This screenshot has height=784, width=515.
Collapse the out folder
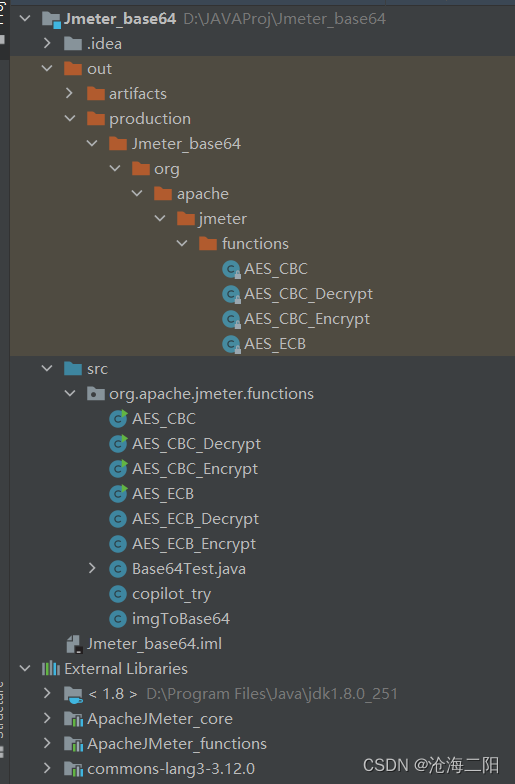pyautogui.click(x=48, y=68)
